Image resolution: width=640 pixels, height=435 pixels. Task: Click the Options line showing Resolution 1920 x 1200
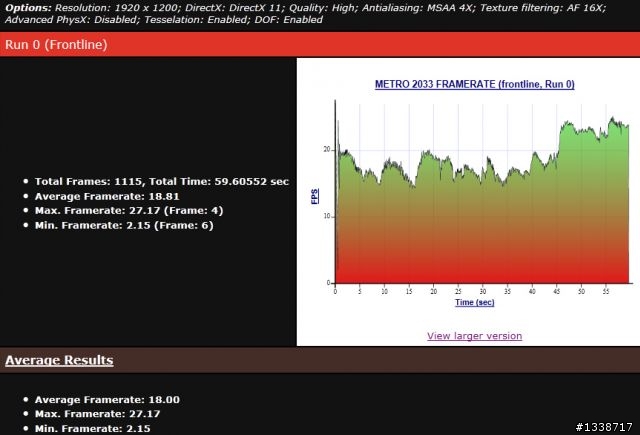pos(305,8)
